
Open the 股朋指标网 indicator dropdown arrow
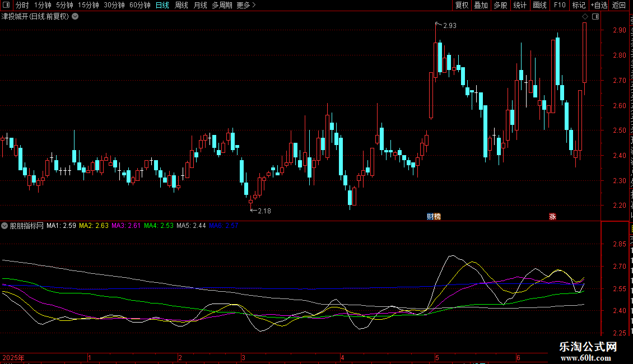click(4, 226)
